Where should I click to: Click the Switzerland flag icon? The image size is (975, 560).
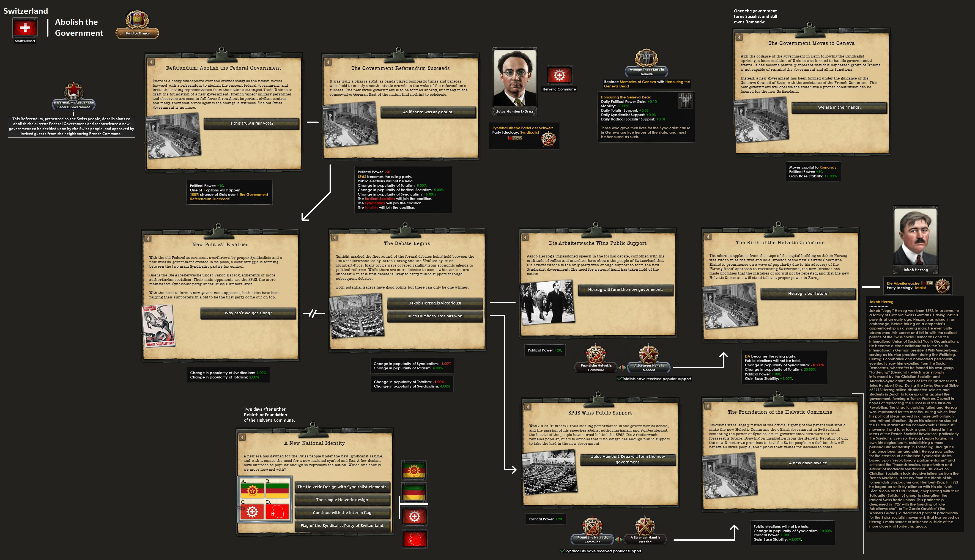pyautogui.click(x=25, y=28)
